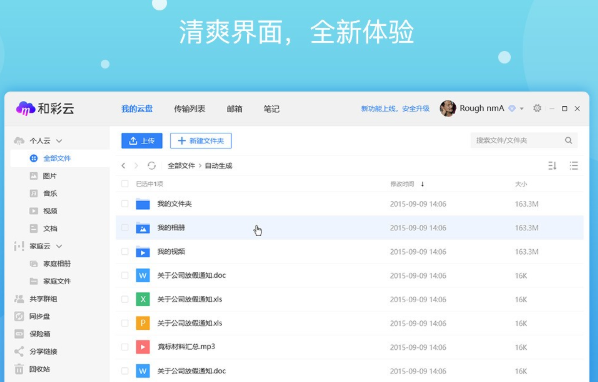Viewport: 598px width, 382px height.
Task: Go back with the left arrow
Action: click(123, 165)
